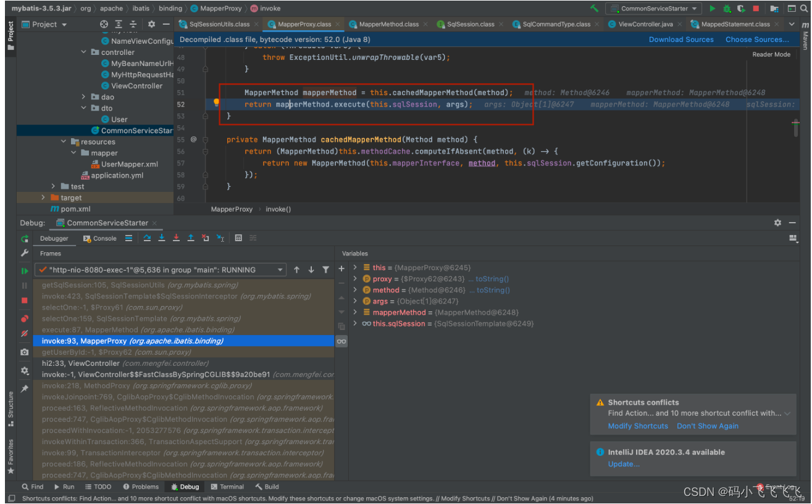The width and height of the screenshot is (812, 504).
Task: Open UserMapper.xml in the project tree
Action: click(125, 164)
